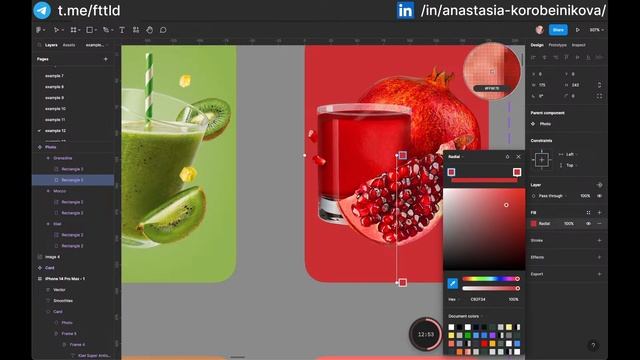
Task: Open the LinkedIn profile link
Action: click(513, 10)
